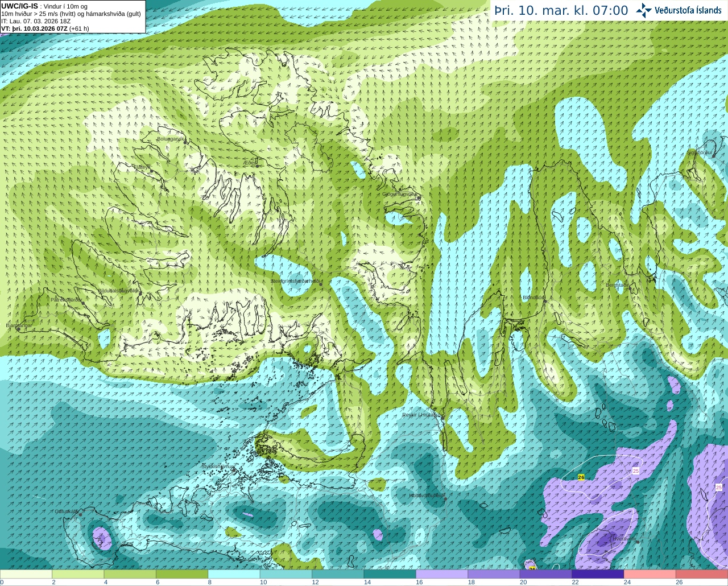The image size is (728, 586).
Task: Select the Bolungarvík station label
Action: click(x=171, y=139)
